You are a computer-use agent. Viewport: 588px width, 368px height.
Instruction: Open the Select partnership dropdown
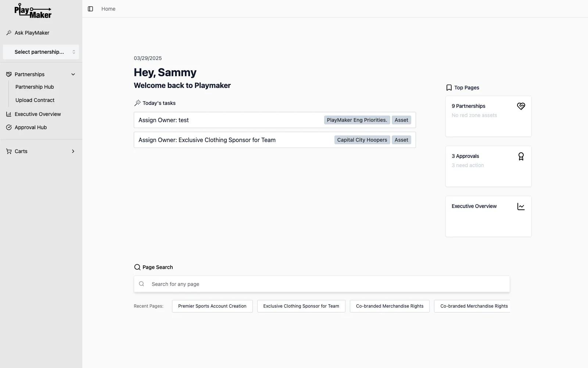pos(41,52)
